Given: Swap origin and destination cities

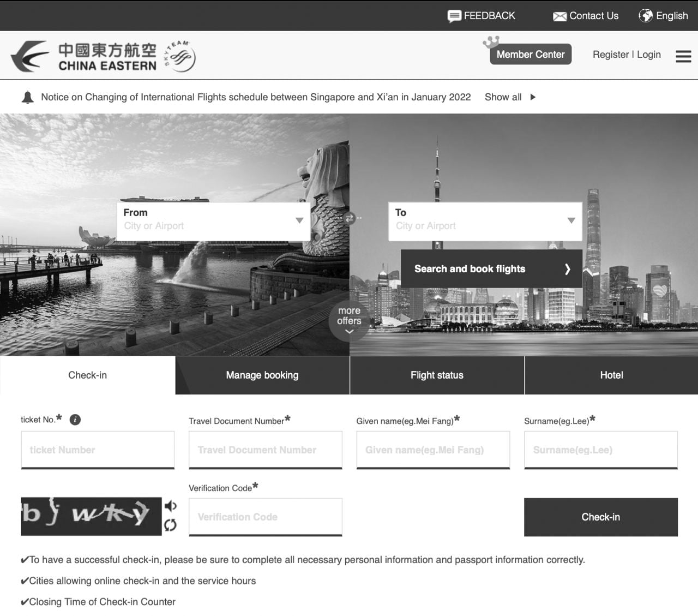Looking at the screenshot, I should point(350,218).
